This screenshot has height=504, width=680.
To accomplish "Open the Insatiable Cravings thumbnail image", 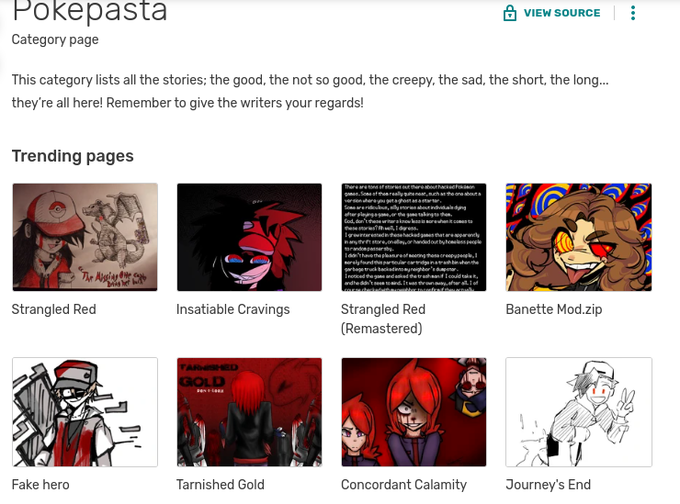I will (x=249, y=237).
